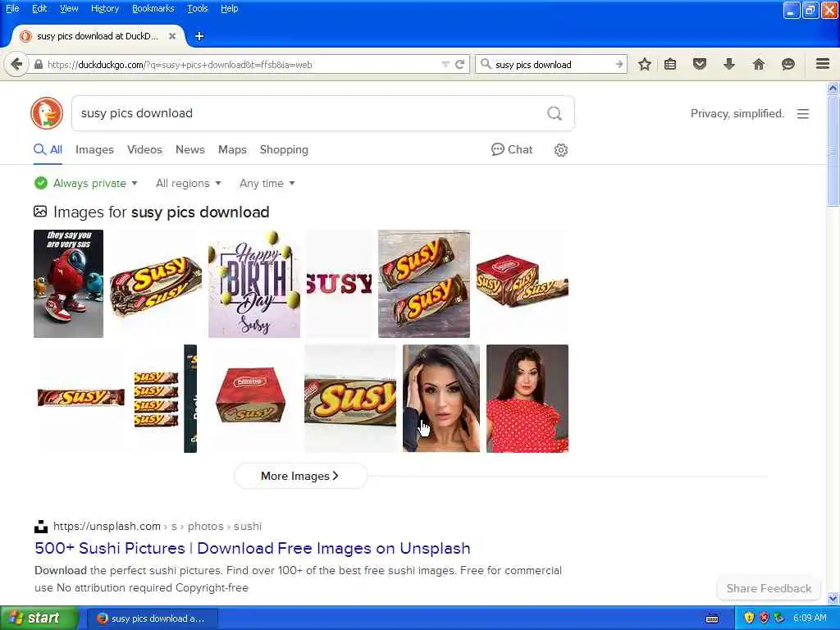The image size is (840, 630).
Task: Click the page scrollbar down arrow
Action: click(833, 598)
